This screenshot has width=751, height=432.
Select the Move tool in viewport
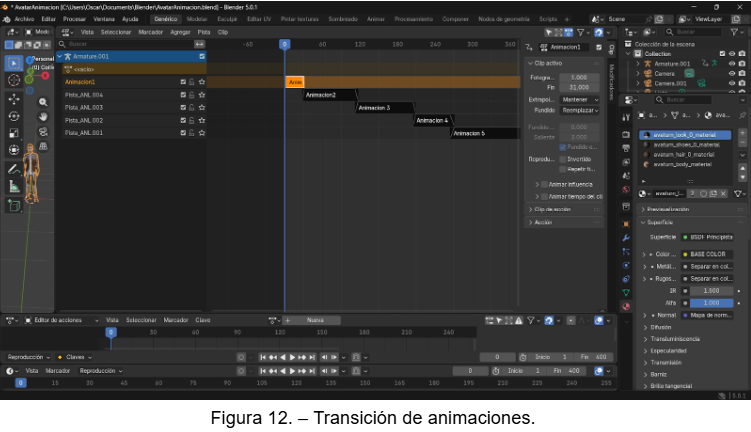13,99
